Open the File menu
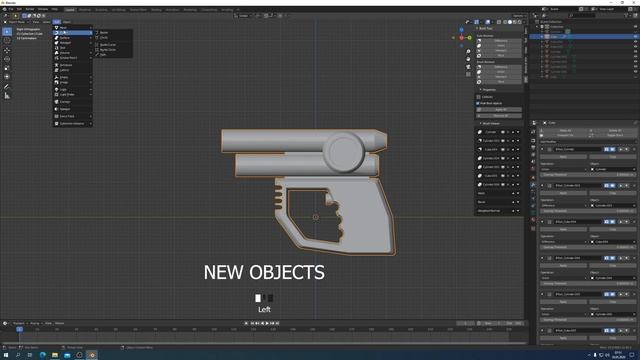The image size is (640, 360). tap(11, 9)
